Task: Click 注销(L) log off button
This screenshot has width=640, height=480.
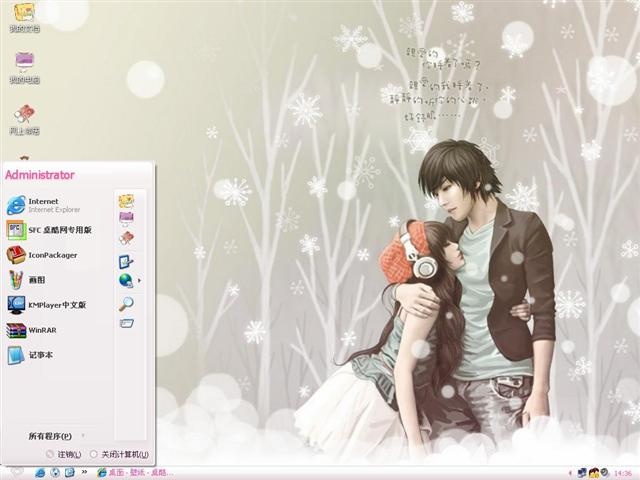Action: (x=62, y=454)
